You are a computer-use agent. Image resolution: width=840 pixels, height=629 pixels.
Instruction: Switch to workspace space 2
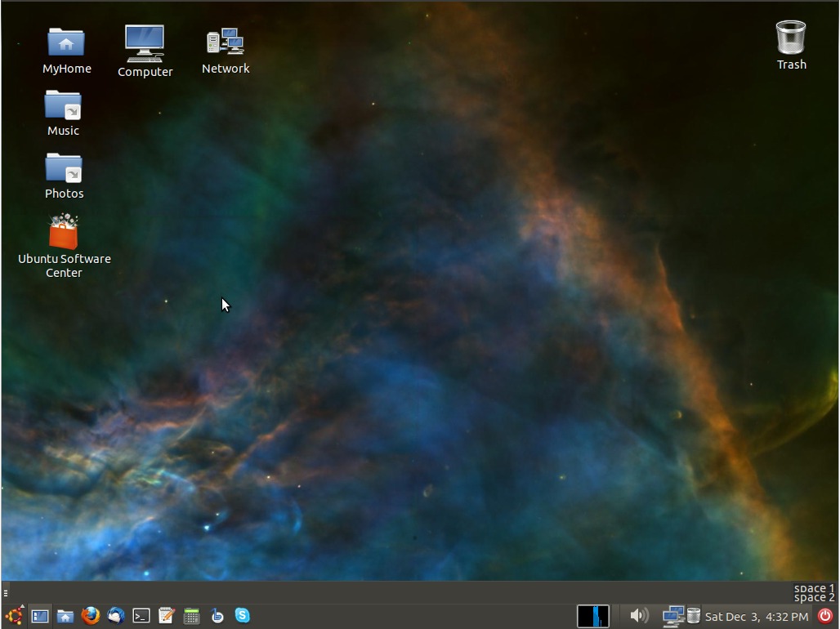pos(814,597)
